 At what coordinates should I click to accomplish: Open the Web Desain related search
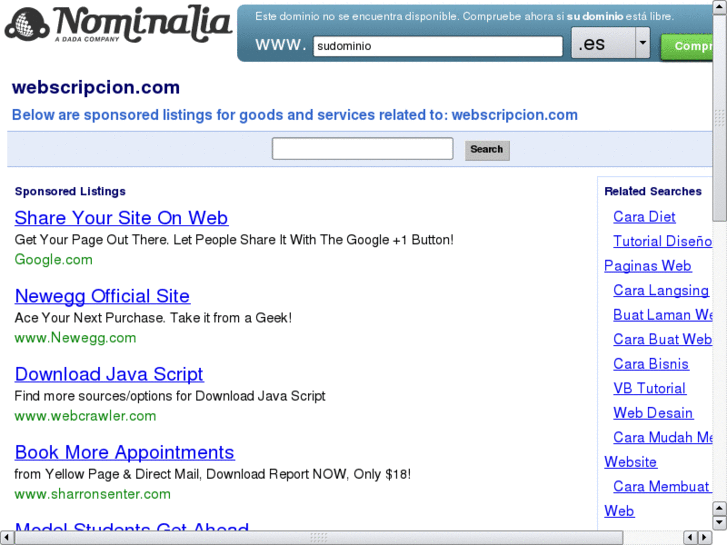point(653,413)
